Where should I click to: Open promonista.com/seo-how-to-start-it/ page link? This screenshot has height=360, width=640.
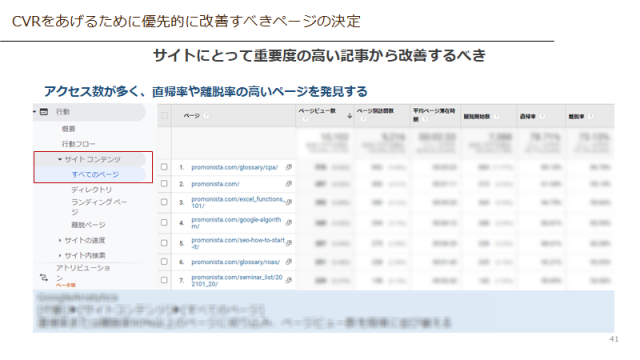point(238,243)
